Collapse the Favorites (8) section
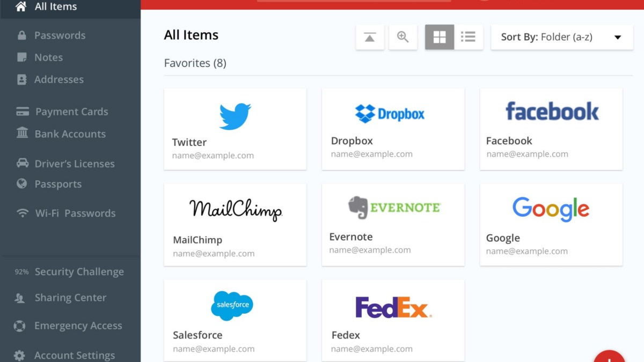Viewport: 644px width, 362px height. 195,63
